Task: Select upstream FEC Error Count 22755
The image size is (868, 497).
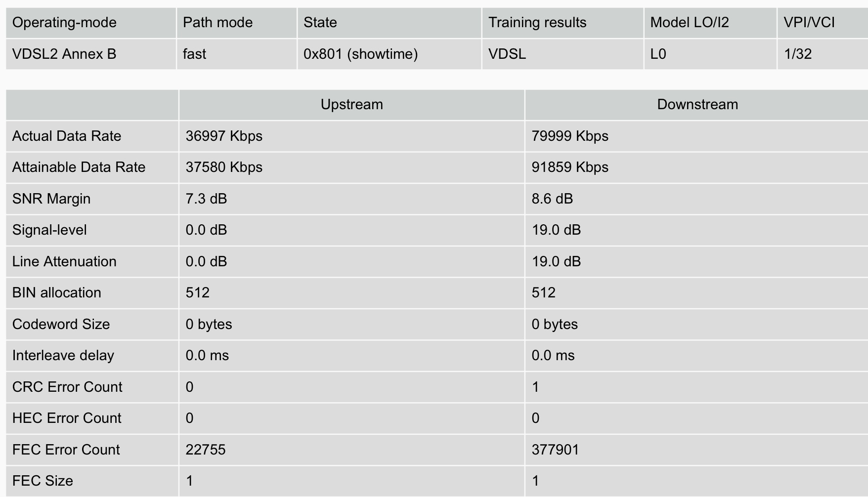Action: pyautogui.click(x=206, y=450)
